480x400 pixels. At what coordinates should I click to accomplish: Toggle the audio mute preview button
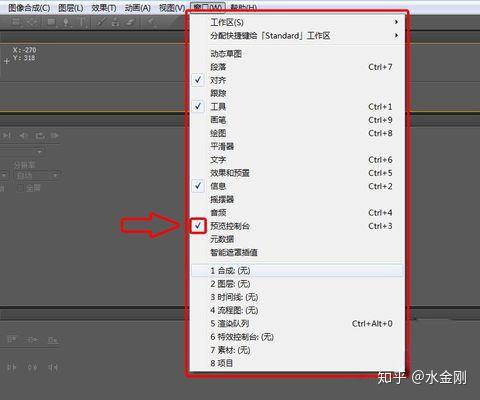pyautogui.click(x=23, y=136)
